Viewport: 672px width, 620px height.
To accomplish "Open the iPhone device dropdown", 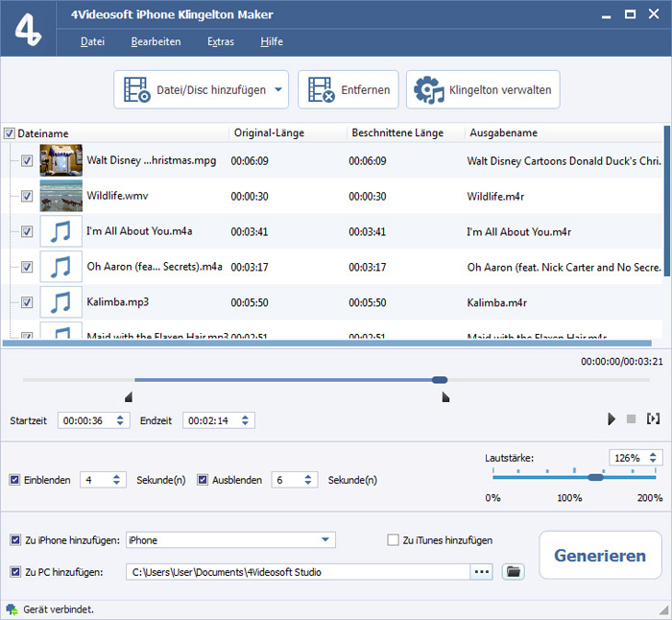I will point(326,540).
